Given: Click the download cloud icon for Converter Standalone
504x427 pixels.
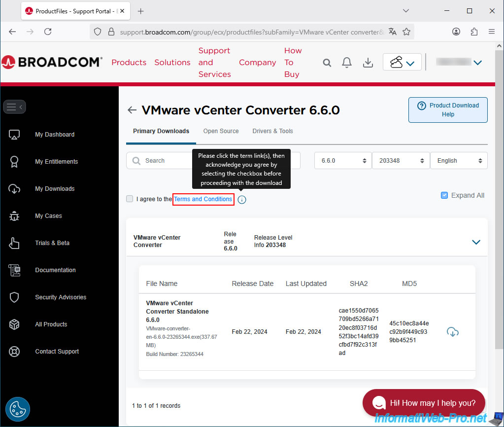Looking at the screenshot, I should click(x=452, y=332).
